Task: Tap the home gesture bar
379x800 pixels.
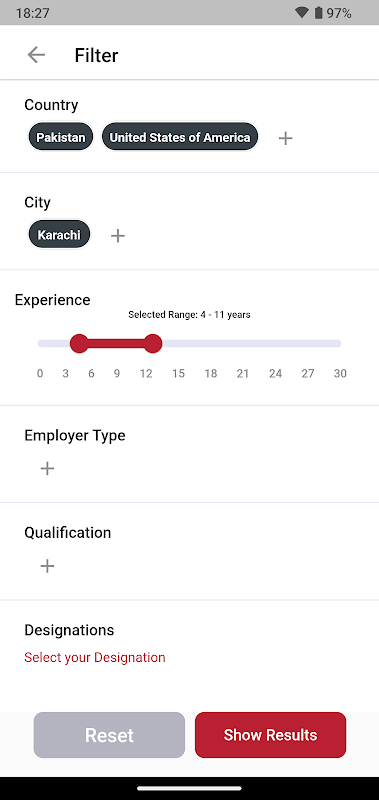Action: (189, 788)
